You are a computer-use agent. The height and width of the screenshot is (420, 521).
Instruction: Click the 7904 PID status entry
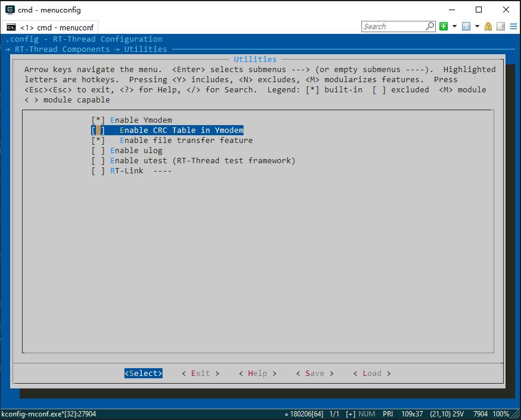[481, 414]
